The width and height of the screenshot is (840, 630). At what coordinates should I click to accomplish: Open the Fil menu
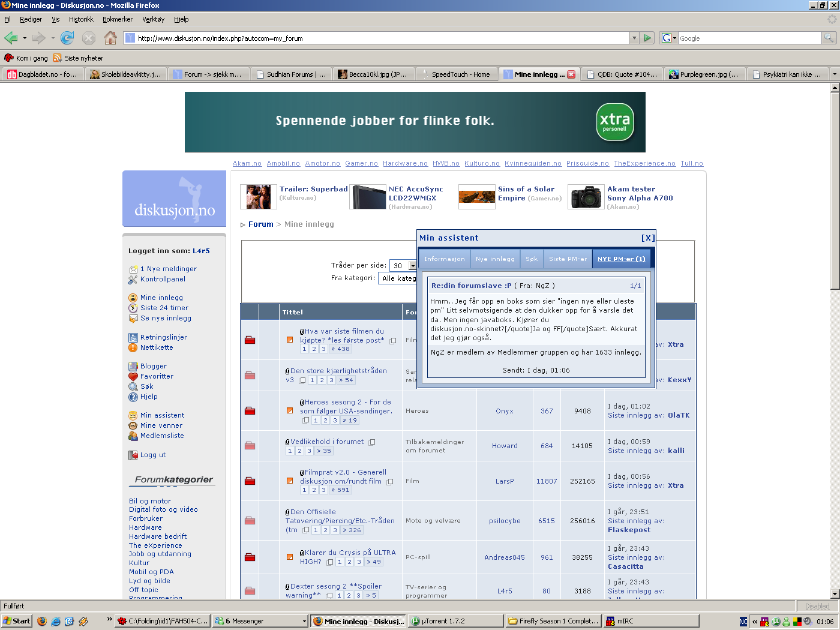coord(7,19)
